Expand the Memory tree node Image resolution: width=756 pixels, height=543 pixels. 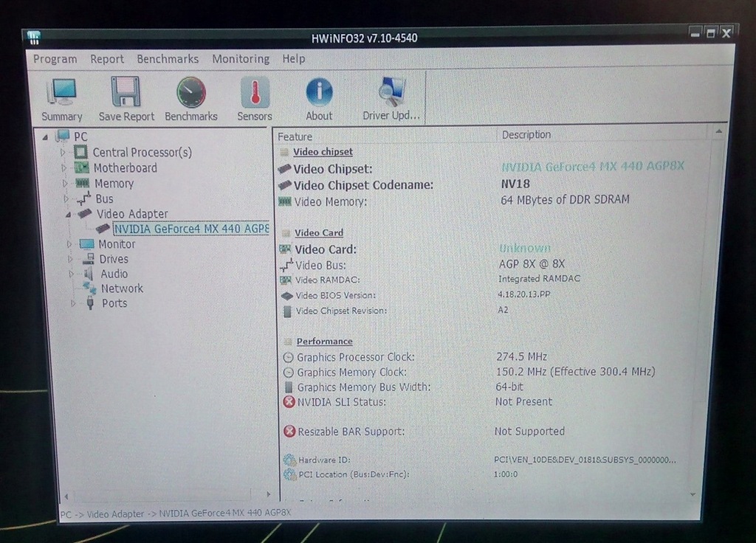pos(65,184)
